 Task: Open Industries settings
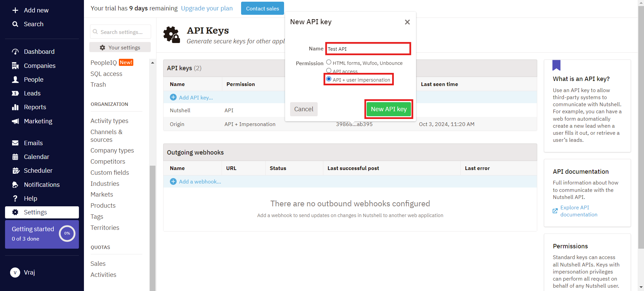[x=105, y=183]
